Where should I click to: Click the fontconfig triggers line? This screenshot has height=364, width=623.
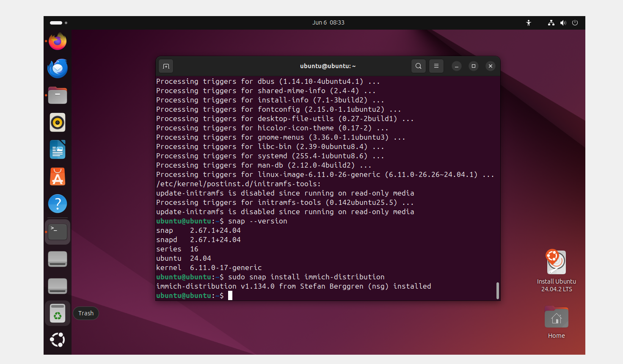click(279, 109)
